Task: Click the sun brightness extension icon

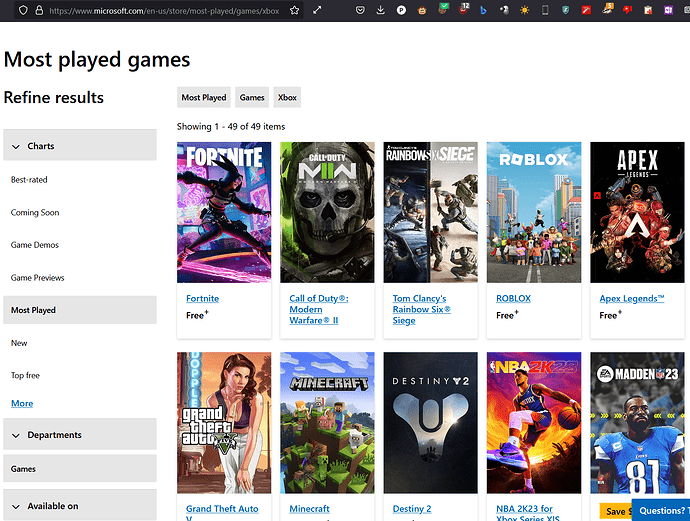Action: (x=525, y=10)
